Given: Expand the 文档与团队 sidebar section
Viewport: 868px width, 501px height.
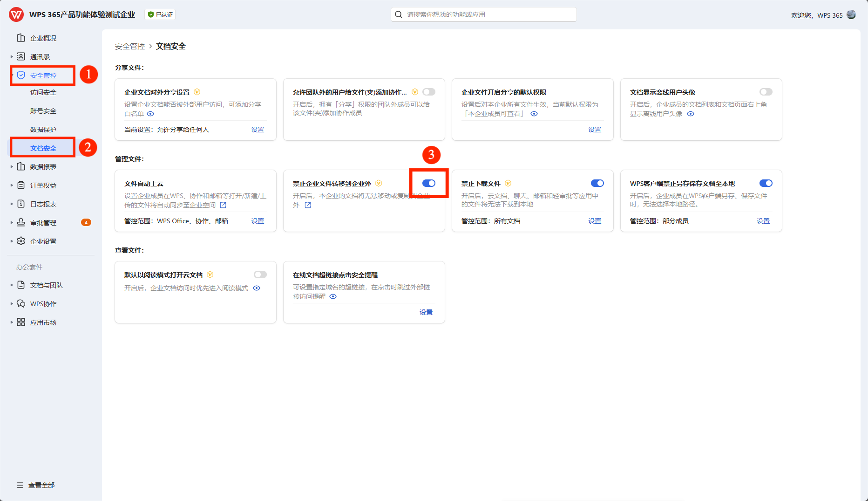Looking at the screenshot, I should coord(12,285).
